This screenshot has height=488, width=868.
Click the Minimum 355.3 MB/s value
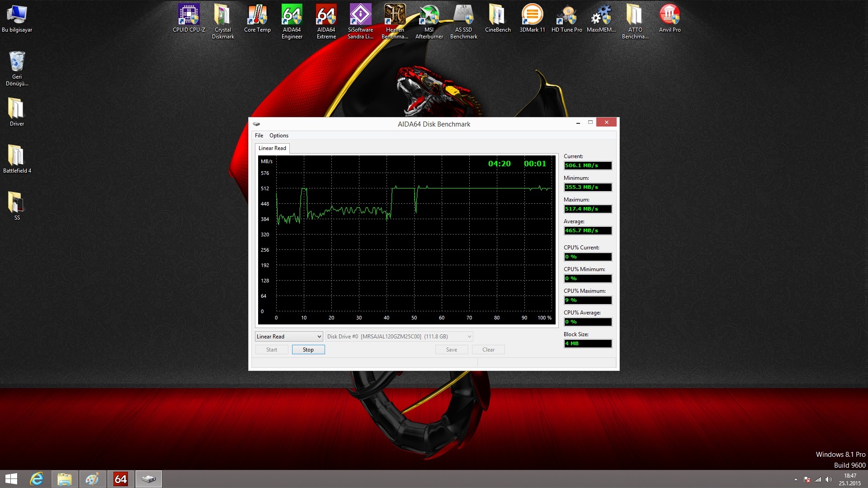pos(588,188)
